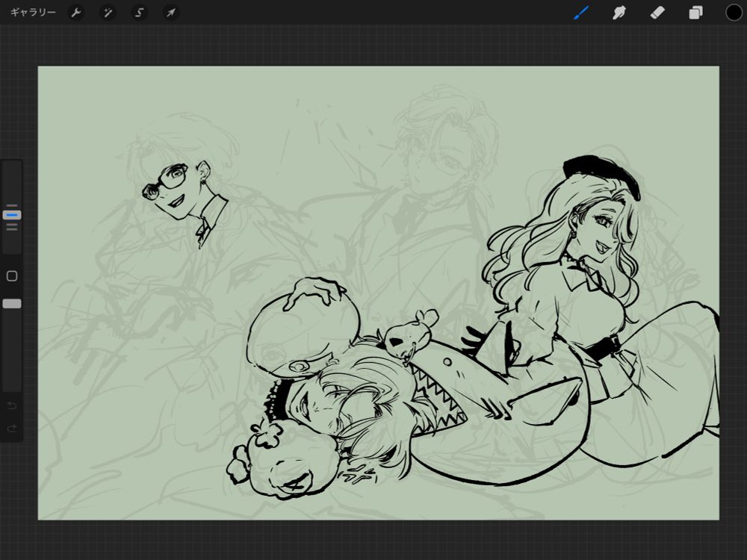Select the Brush tool
Image resolution: width=747 pixels, height=560 pixels.
581,13
